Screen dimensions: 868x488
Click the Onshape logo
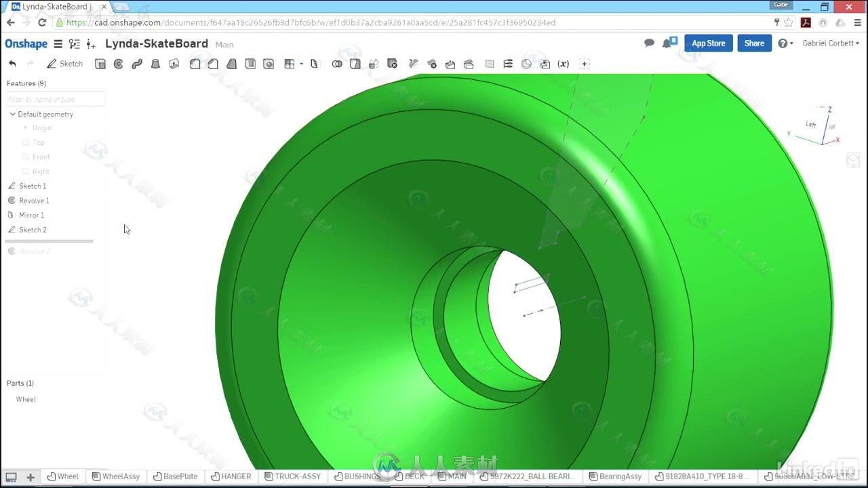(x=26, y=44)
